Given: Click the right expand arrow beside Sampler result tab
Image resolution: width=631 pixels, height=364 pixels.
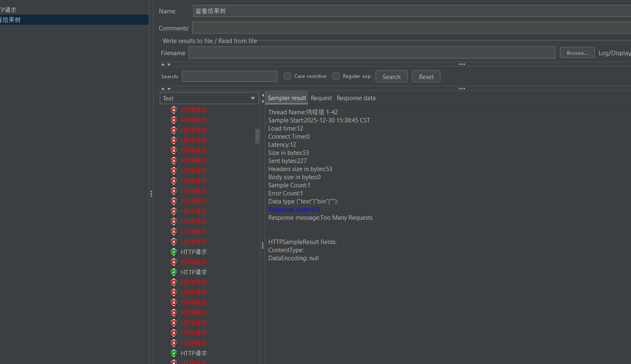Looking at the screenshot, I should tap(263, 101).
